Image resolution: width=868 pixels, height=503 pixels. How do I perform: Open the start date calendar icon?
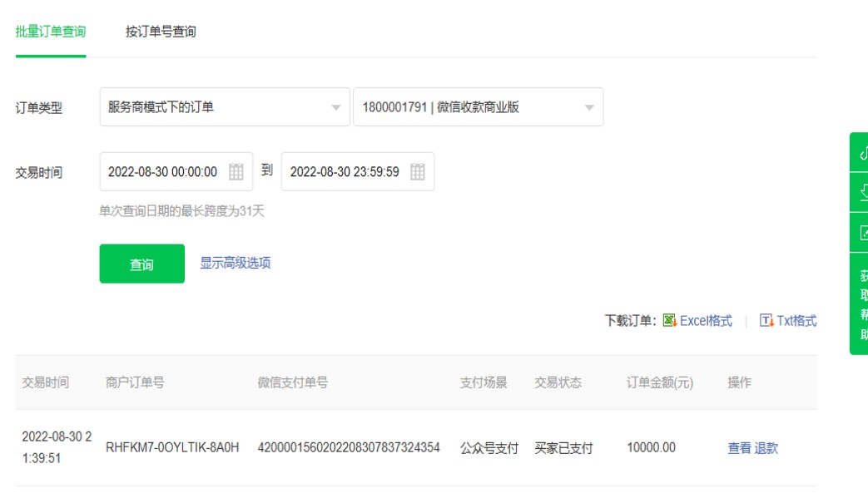[236, 172]
